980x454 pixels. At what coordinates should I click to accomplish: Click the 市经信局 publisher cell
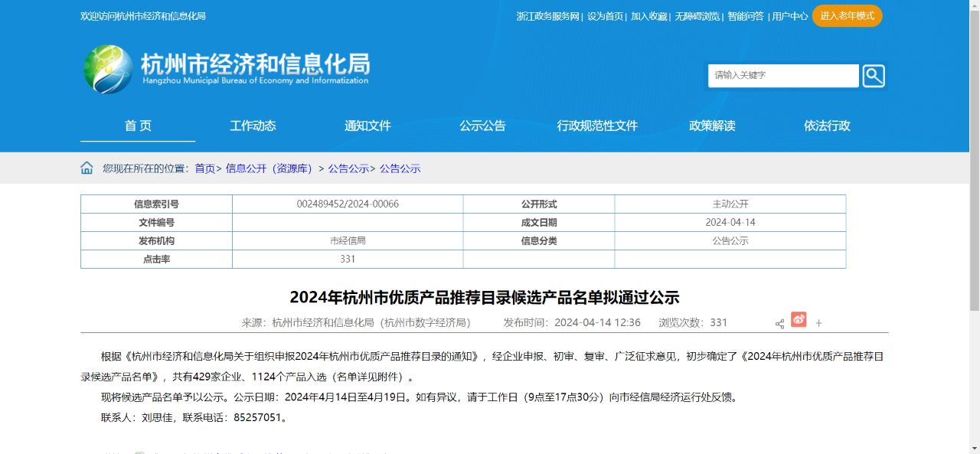point(348,241)
